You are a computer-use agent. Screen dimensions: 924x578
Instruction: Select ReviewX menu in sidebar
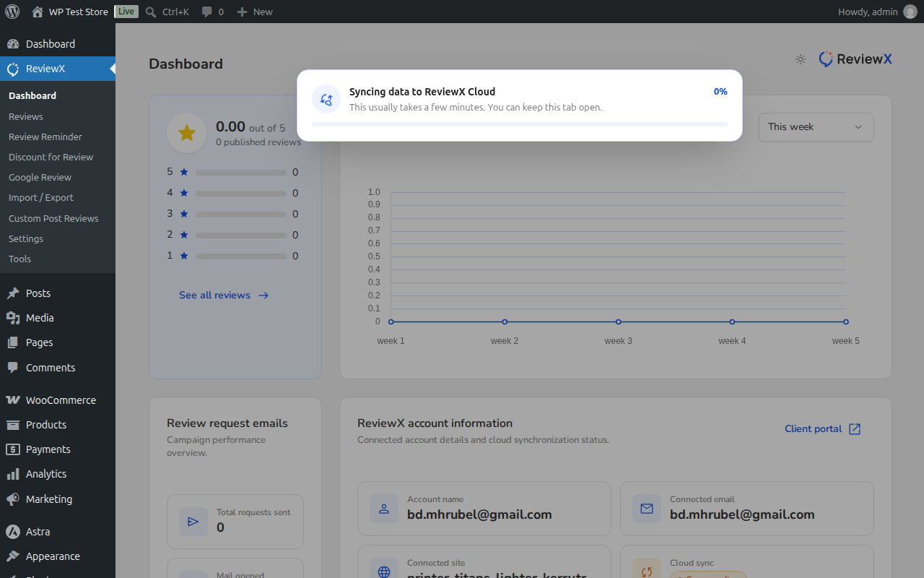tap(58, 69)
